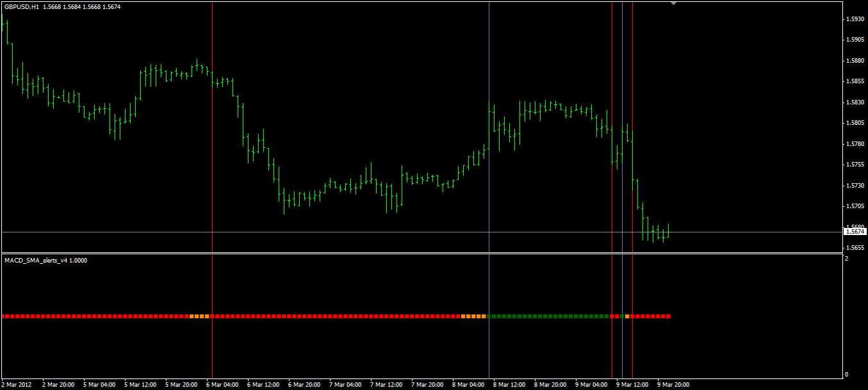Click the 7 Mar 20:00 time label
This screenshot has width=868, height=390.
(x=427, y=385)
